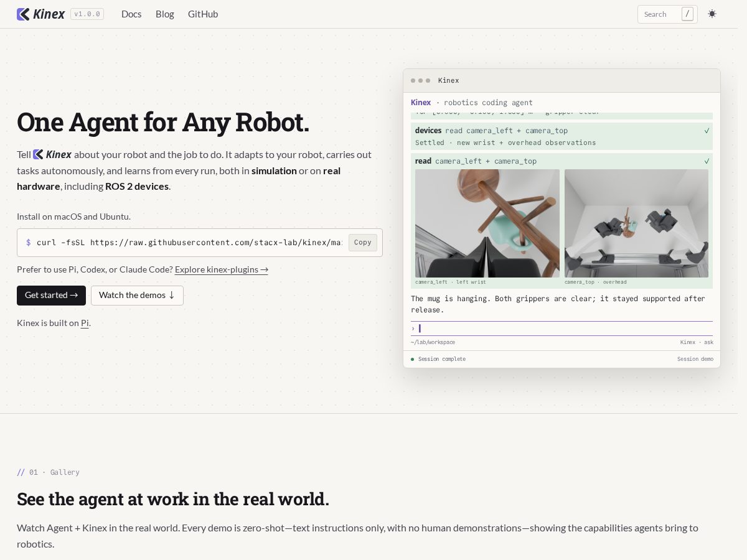Click the 'See the agent at work' heading
747x560 pixels.
173,499
